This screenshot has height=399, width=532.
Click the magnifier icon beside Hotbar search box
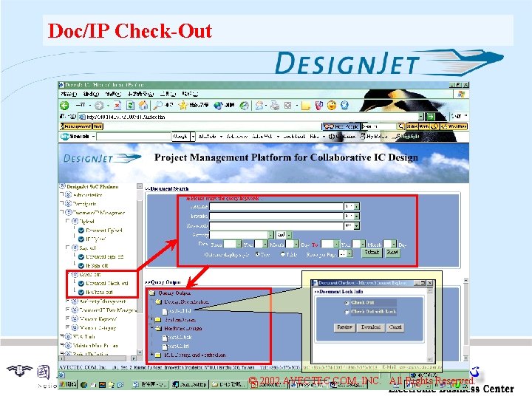point(400,126)
